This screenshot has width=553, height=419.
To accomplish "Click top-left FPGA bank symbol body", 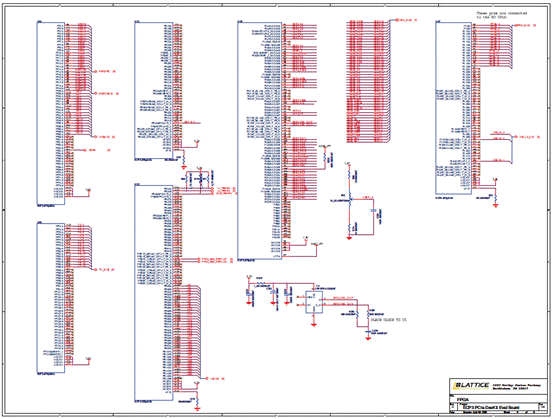I will [x=51, y=113].
